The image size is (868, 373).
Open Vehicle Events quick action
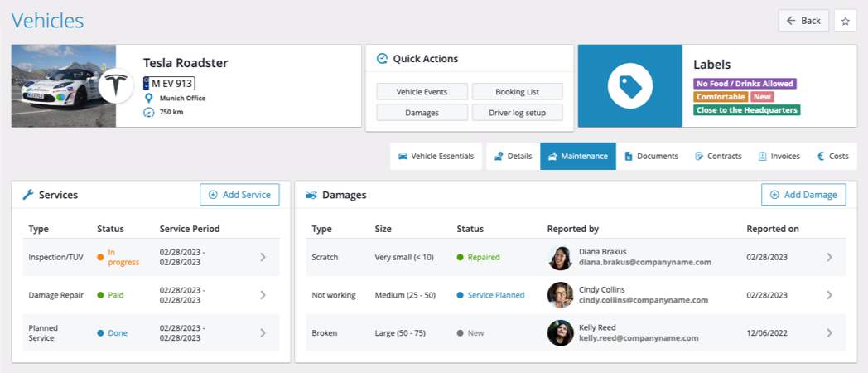(422, 91)
